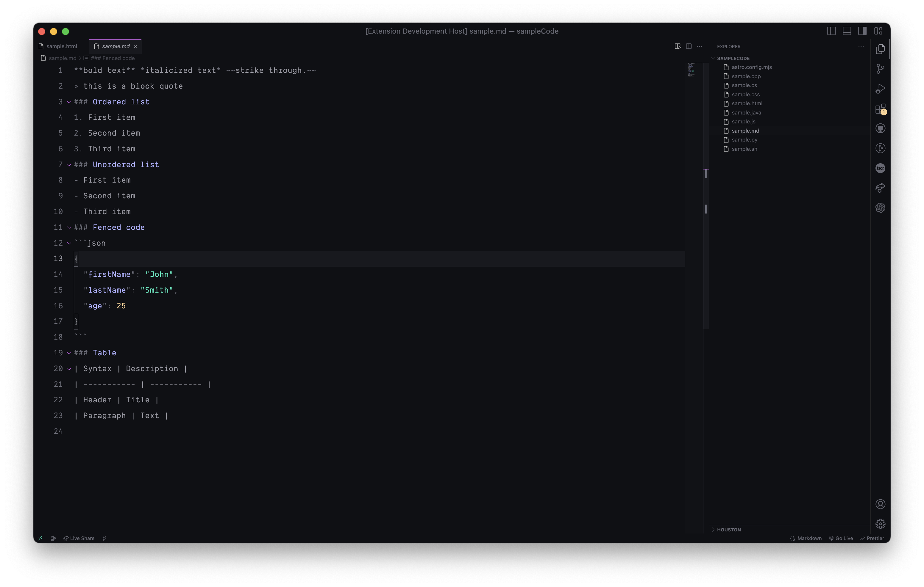
Task: Switch to the sample.html tab
Action: (x=61, y=46)
